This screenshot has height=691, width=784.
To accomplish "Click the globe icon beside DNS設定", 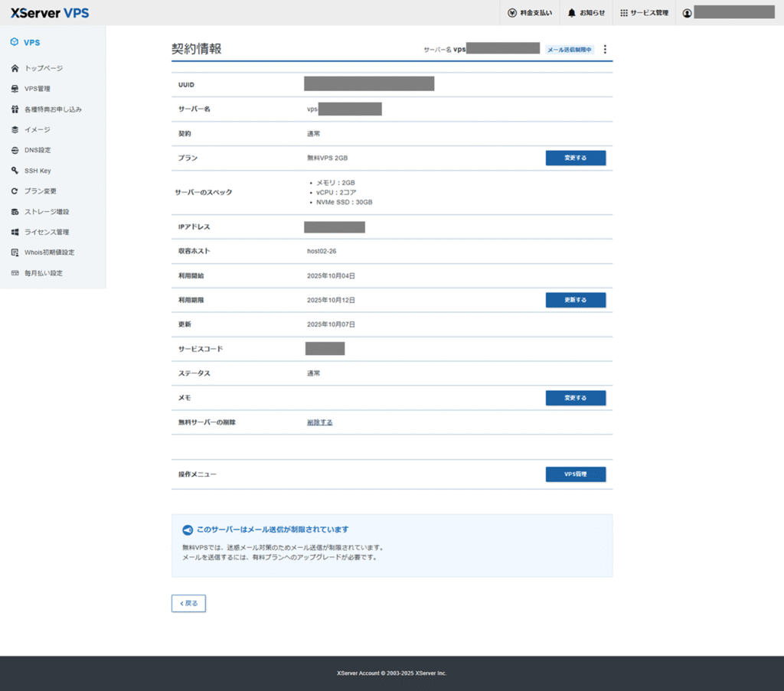I will point(15,150).
